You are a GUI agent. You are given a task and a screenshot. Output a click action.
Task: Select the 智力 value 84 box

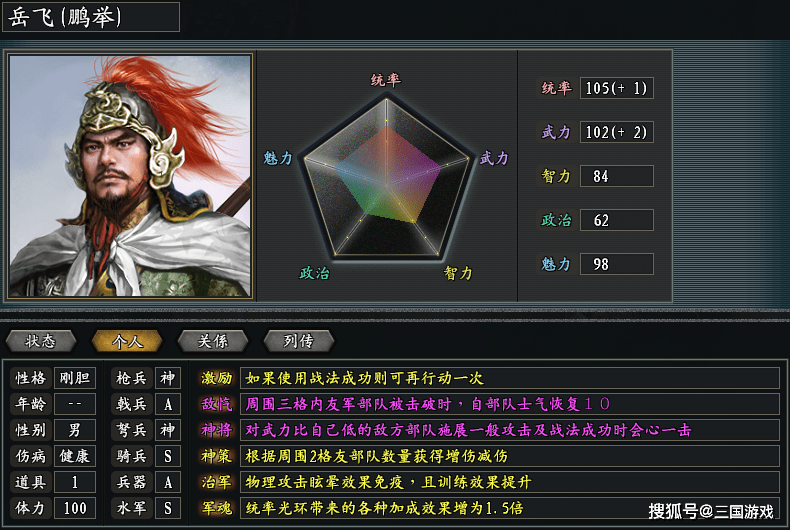coord(617,176)
